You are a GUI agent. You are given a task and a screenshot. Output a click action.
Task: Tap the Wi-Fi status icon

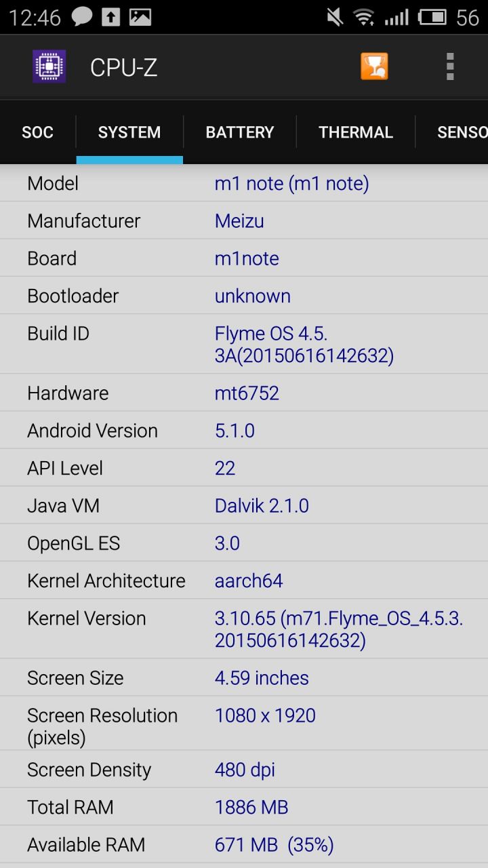(x=365, y=17)
